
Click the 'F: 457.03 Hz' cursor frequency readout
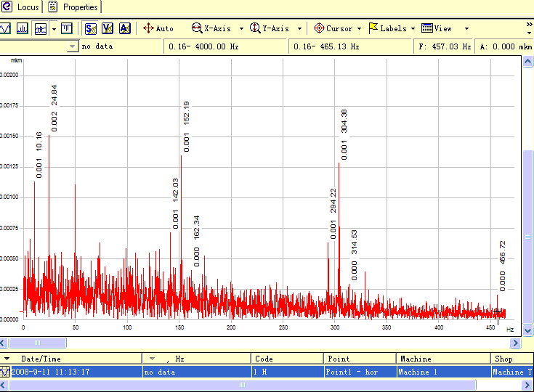(444, 46)
